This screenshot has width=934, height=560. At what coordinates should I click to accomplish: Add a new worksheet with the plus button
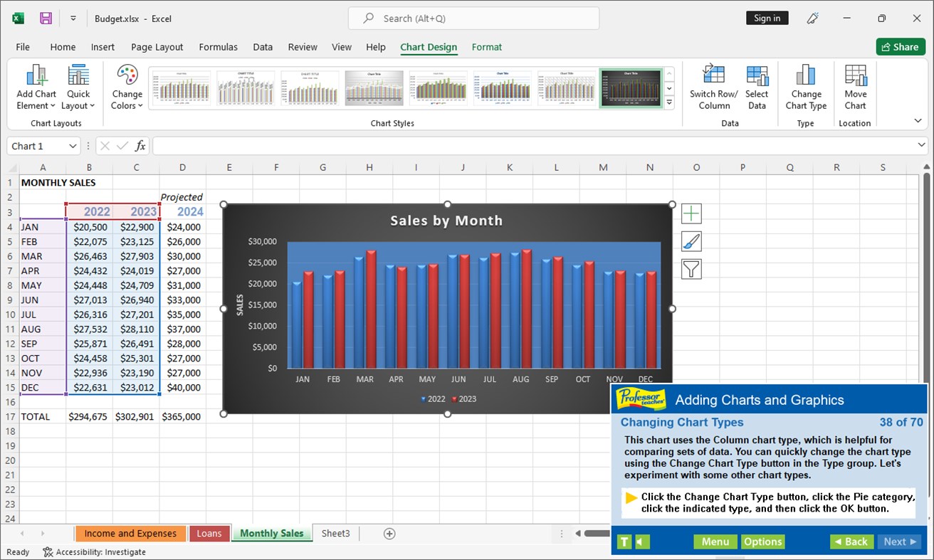(x=389, y=533)
